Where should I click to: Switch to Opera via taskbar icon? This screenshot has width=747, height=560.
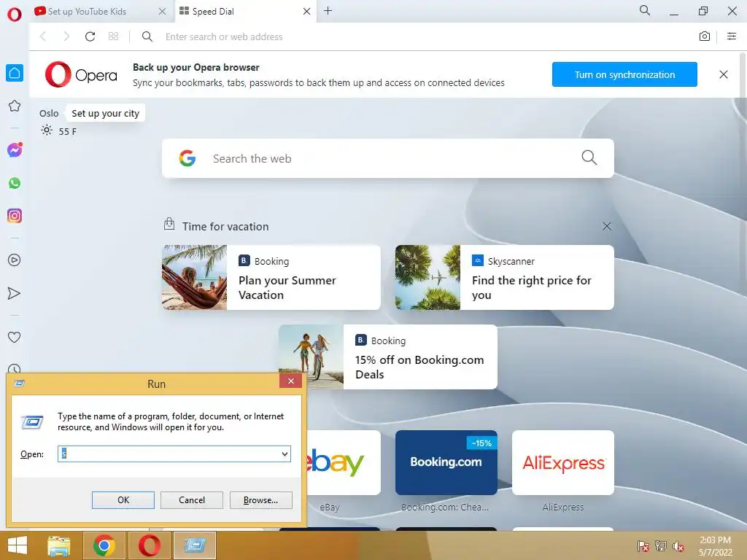[x=149, y=545]
